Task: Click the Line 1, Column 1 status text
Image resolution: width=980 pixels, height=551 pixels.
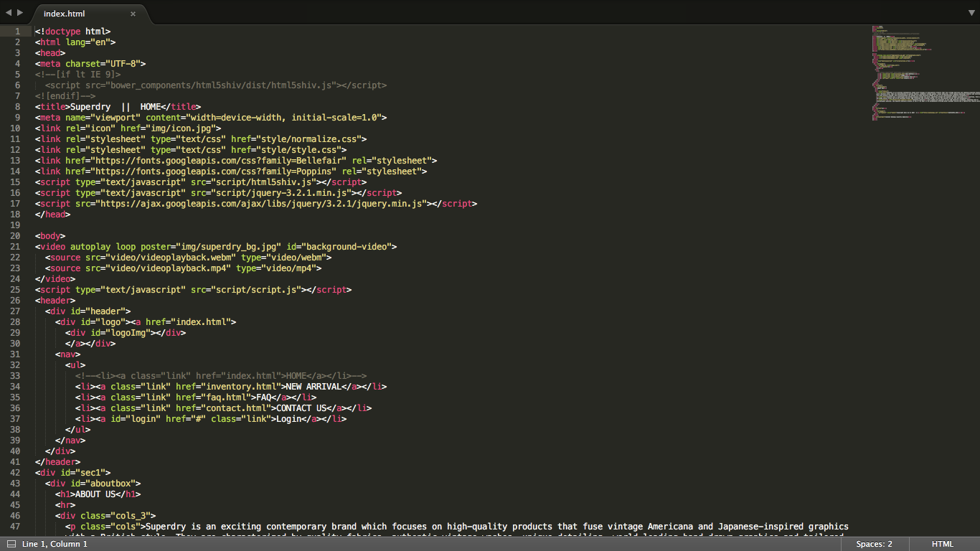Action: coord(55,544)
